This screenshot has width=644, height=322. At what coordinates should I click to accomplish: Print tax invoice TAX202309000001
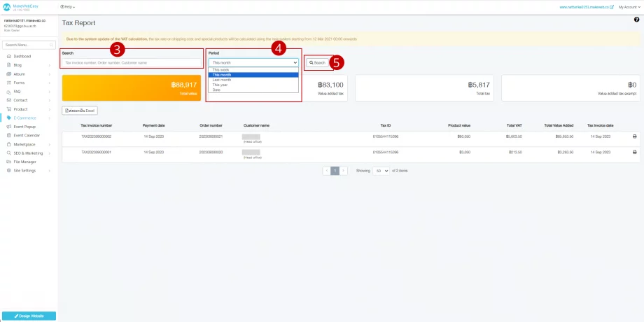click(635, 152)
